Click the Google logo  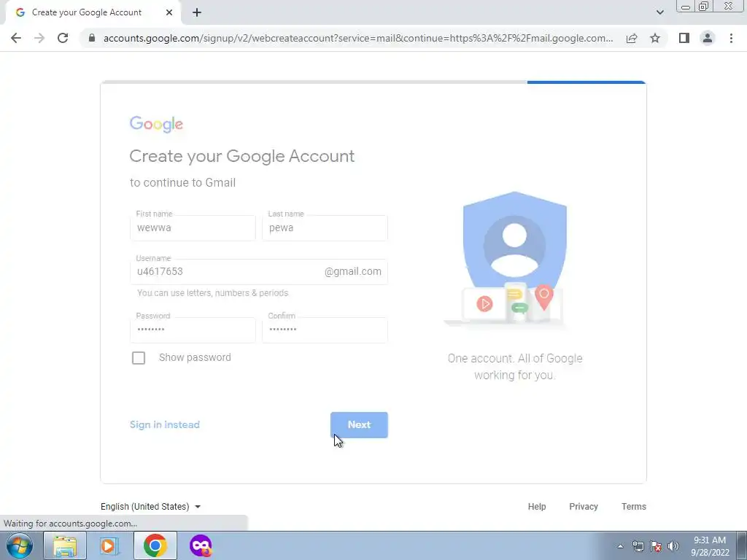point(156,124)
